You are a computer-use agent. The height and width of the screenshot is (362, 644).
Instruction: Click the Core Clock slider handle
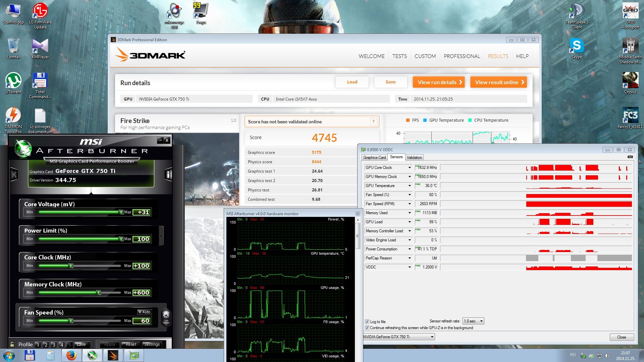point(71,266)
